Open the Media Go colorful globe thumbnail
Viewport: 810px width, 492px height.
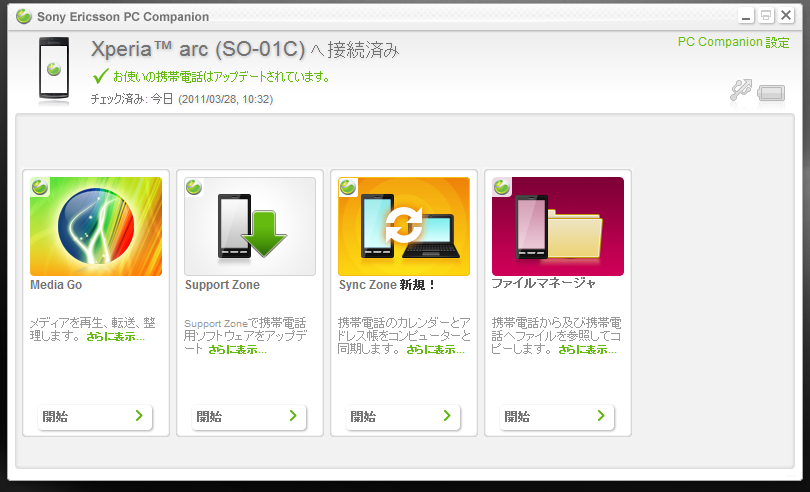coord(96,226)
